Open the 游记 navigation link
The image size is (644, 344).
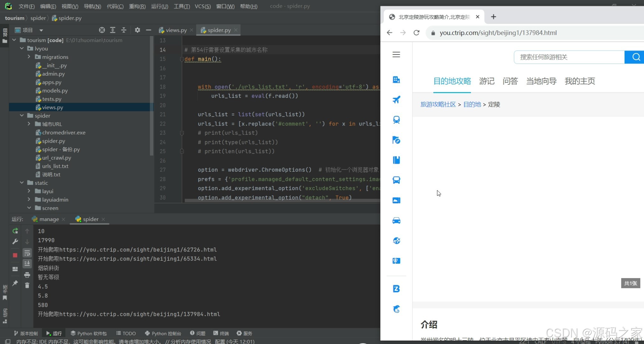(x=486, y=81)
